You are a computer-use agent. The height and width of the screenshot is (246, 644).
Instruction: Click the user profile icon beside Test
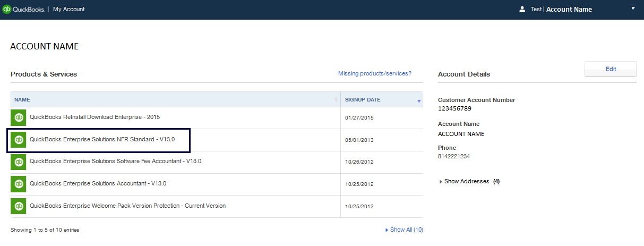[x=522, y=9]
